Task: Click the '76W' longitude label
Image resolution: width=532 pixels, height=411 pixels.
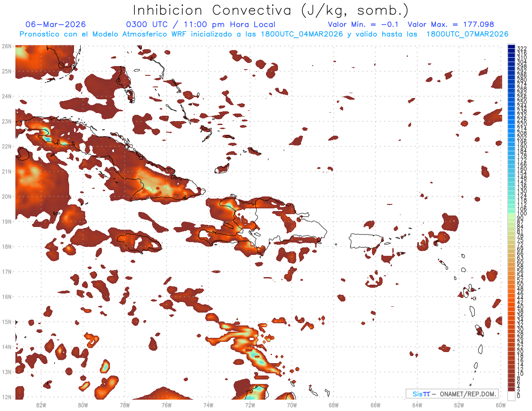Action: 166,405
